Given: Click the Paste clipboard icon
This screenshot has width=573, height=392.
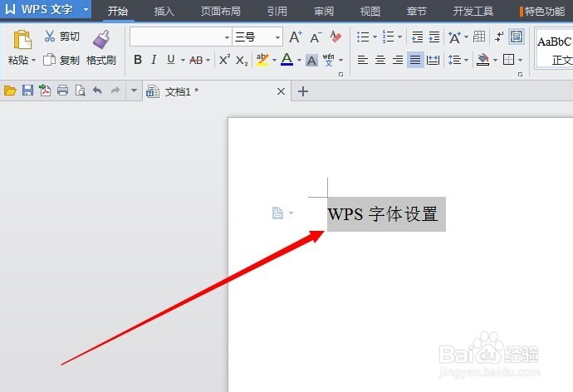Looking at the screenshot, I should pos(22,39).
